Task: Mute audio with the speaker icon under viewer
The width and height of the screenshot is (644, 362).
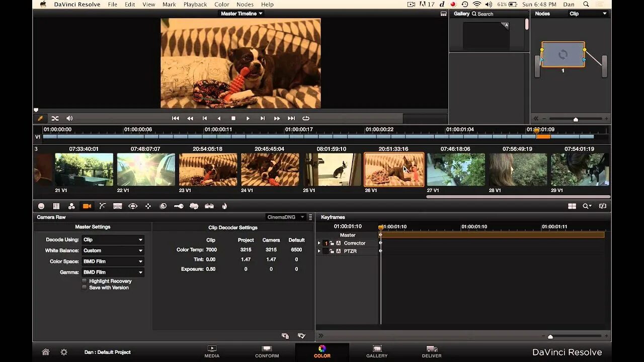Action: click(x=69, y=118)
